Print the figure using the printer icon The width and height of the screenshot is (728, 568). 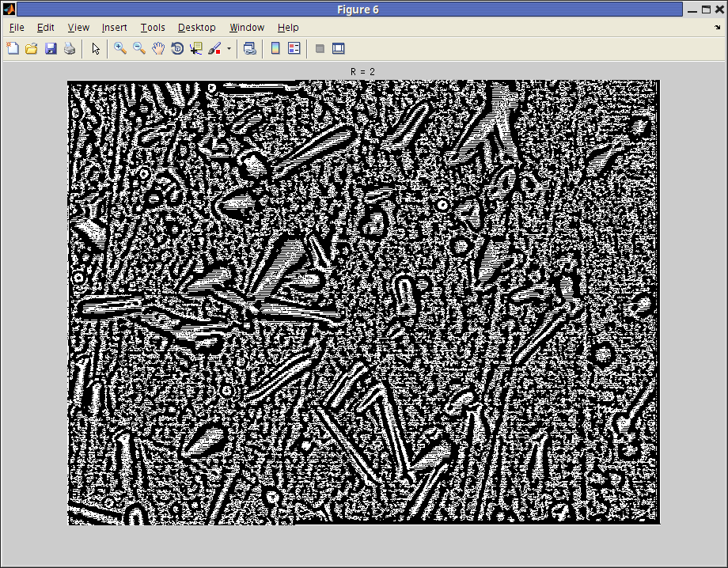[70, 48]
